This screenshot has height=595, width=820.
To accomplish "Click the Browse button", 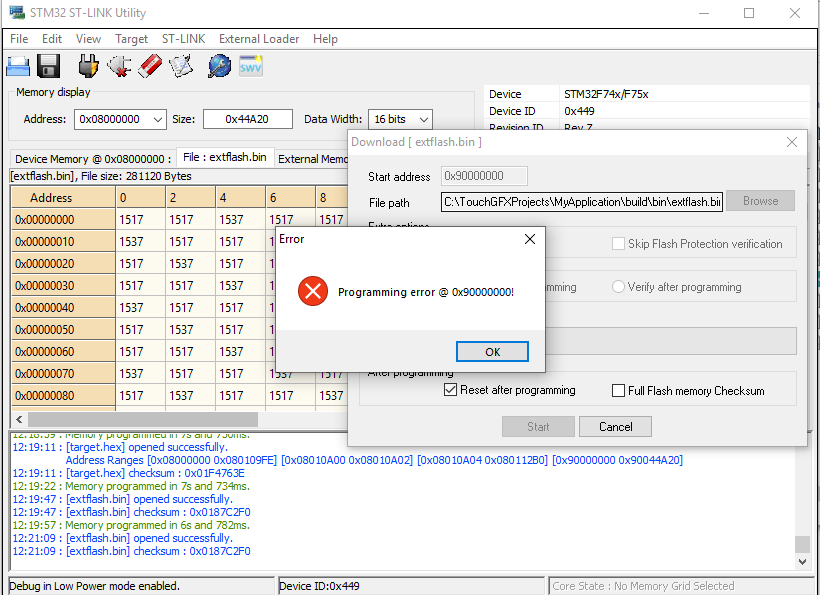I will 760,201.
